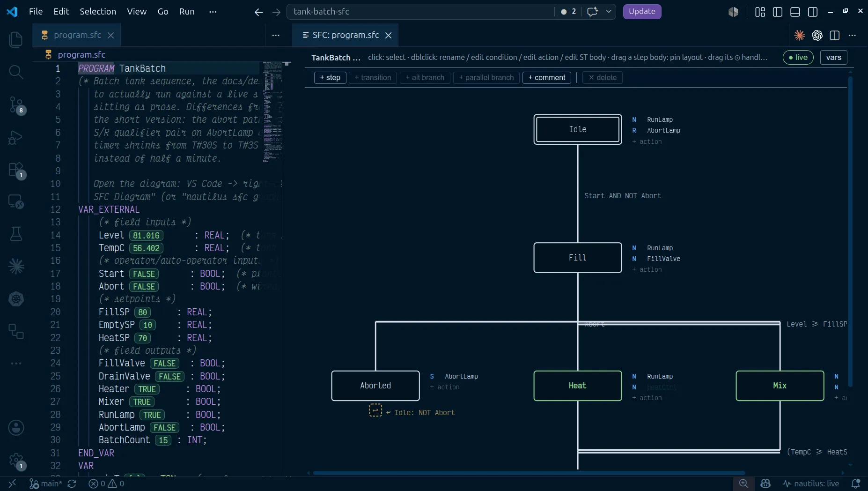Image resolution: width=868 pixels, height=491 pixels.
Task: Click the tank-batch-sfc command center search box
Action: [420, 12]
